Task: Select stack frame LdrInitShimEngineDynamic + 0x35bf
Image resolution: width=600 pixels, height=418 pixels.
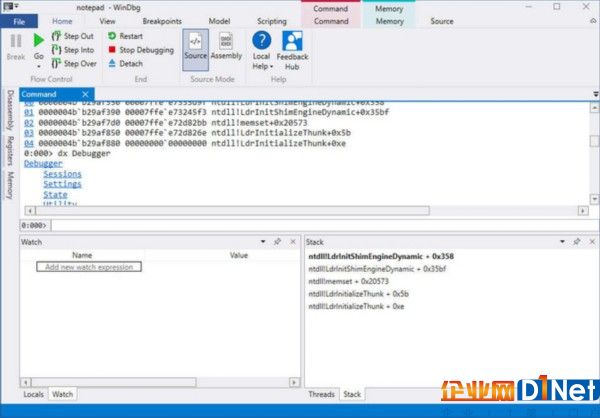Action: pyautogui.click(x=377, y=269)
